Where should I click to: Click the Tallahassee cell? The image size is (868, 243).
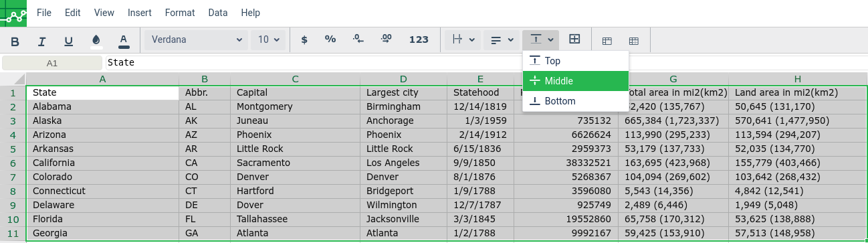(295, 219)
